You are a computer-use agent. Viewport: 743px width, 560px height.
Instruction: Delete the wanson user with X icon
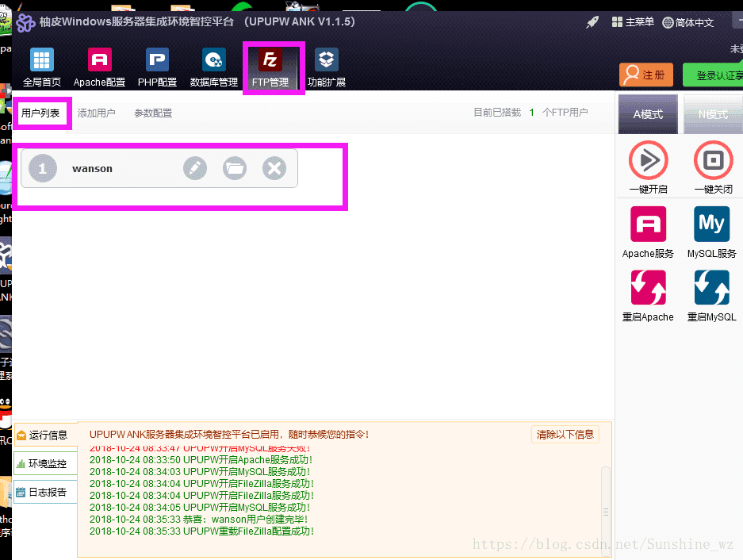coord(274,168)
